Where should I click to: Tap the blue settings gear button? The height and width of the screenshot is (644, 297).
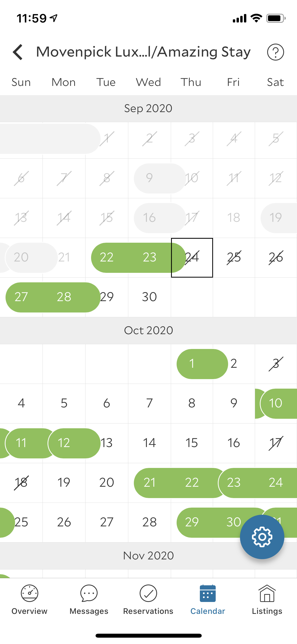click(262, 537)
